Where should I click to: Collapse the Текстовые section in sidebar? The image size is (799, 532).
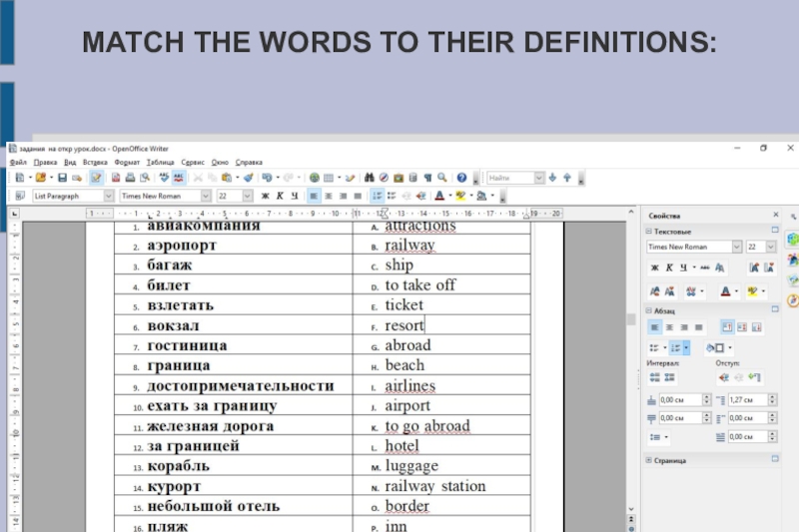coord(647,232)
